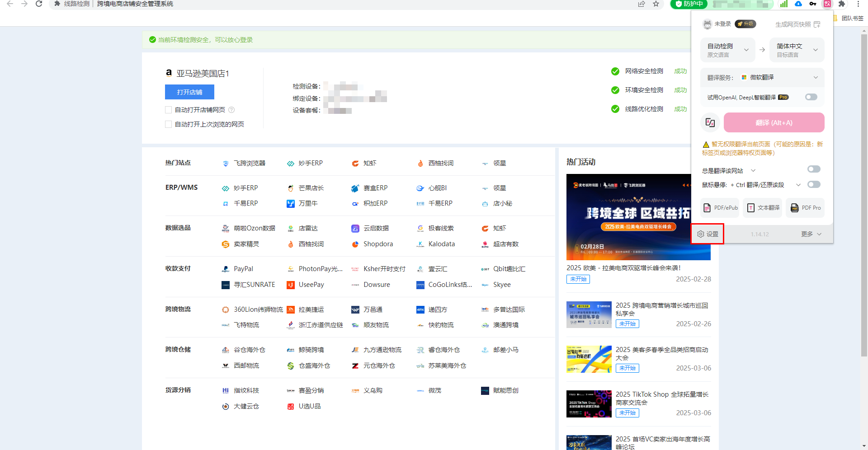The image size is (868, 450).
Task: Click 打开店铺 button
Action: [189, 92]
